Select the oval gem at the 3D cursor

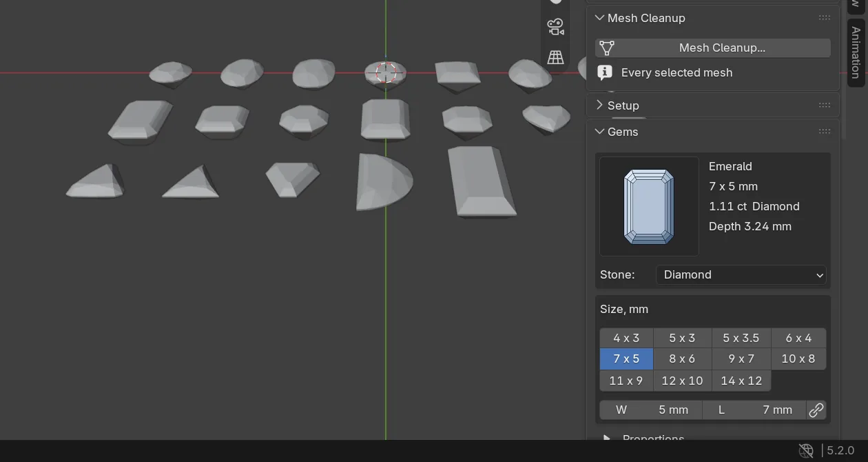pyautogui.click(x=385, y=73)
